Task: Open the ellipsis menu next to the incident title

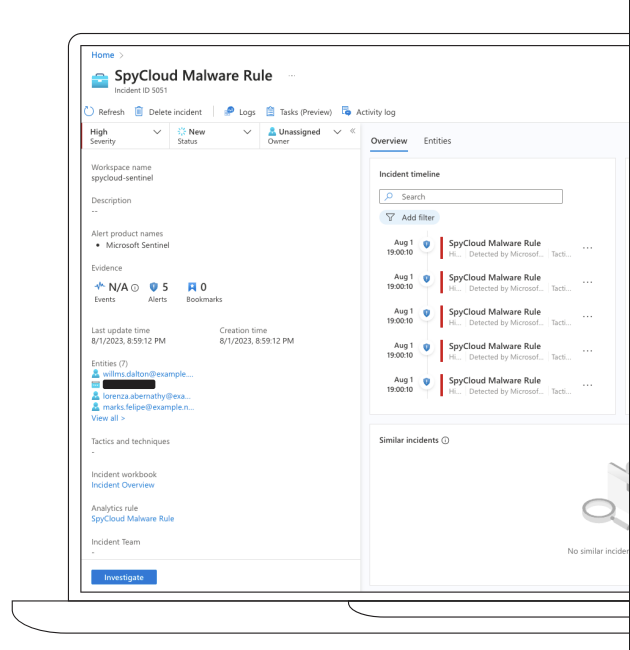Action: coord(292,75)
